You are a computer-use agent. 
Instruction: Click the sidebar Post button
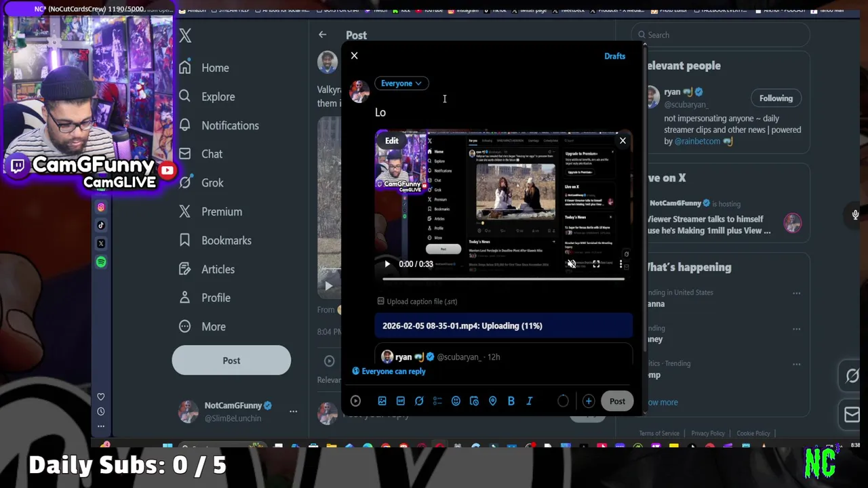click(231, 361)
